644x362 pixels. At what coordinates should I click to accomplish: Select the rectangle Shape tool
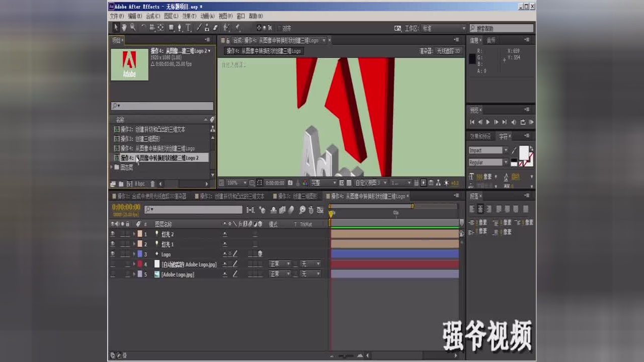(172, 28)
